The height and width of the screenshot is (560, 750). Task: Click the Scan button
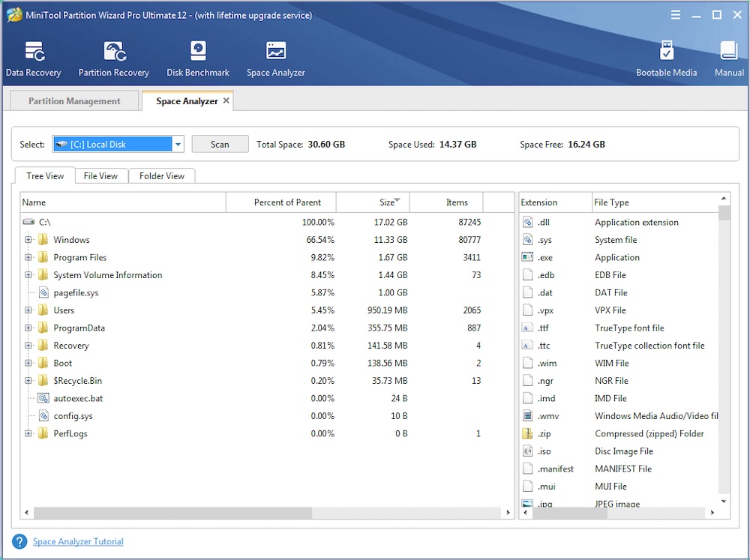(x=220, y=144)
